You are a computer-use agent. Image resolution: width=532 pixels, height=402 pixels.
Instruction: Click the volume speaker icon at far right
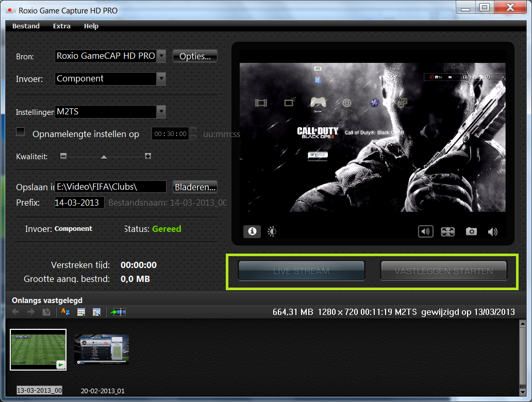tap(493, 232)
